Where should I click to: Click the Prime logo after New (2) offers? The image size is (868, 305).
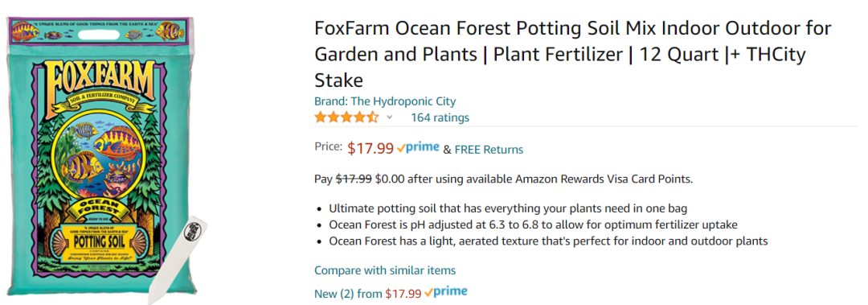pos(445,291)
